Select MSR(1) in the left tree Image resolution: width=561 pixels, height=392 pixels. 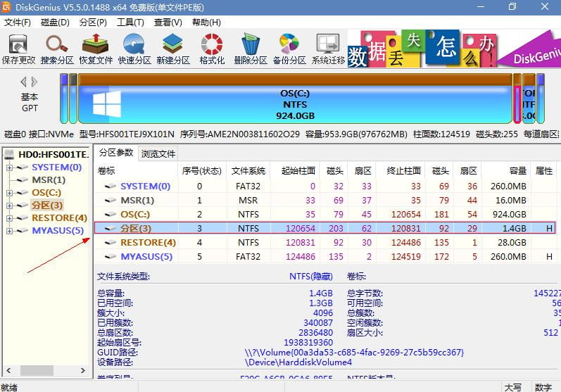click(x=49, y=180)
